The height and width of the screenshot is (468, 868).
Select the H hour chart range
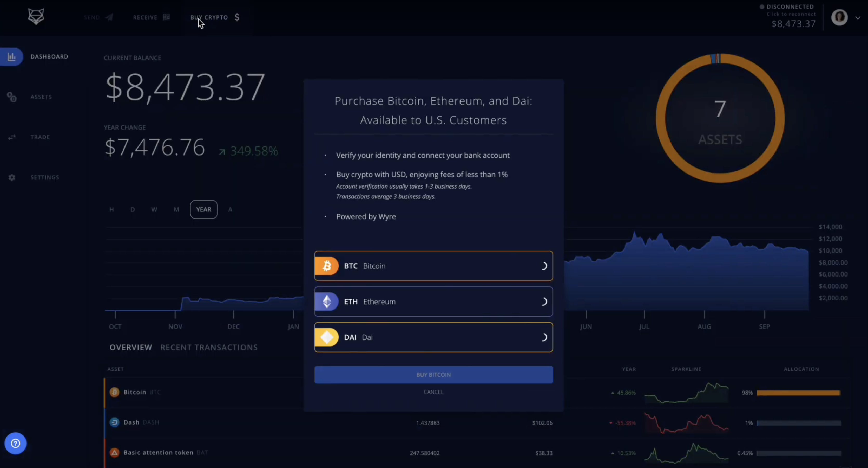pyautogui.click(x=111, y=209)
